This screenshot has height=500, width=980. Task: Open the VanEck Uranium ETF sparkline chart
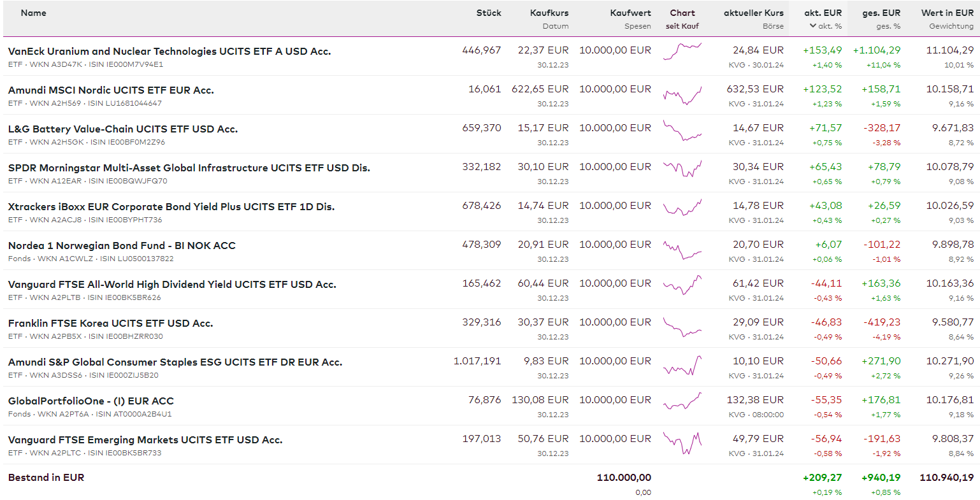[682, 51]
